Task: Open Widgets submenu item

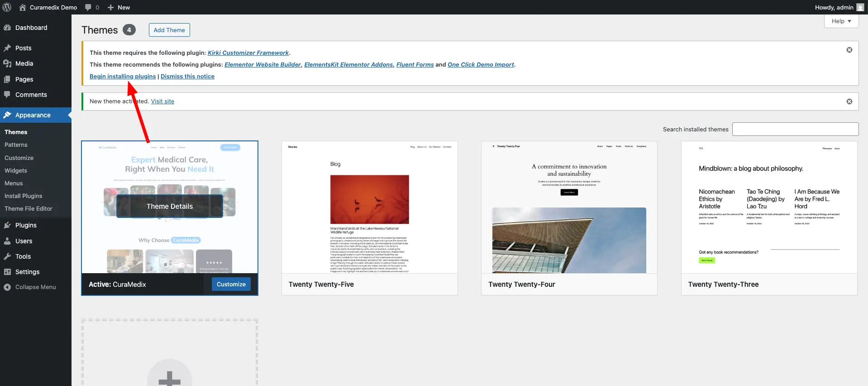Action: click(x=16, y=170)
